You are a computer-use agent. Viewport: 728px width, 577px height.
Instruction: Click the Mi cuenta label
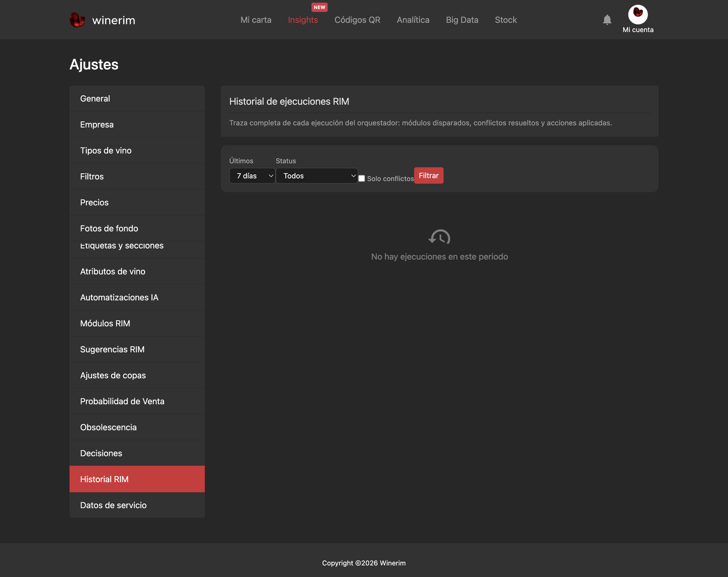[638, 30]
